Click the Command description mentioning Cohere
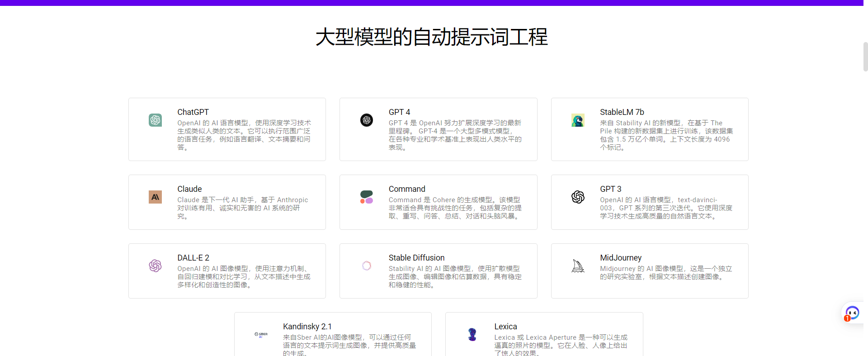This screenshot has width=868, height=356. pyautogui.click(x=455, y=208)
